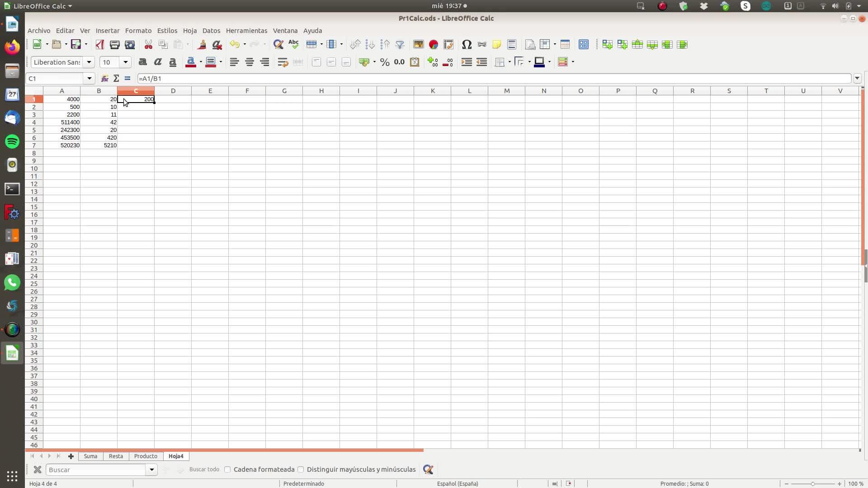The image size is (868, 488).
Task: Toggle bold text formatting
Action: coord(143,62)
